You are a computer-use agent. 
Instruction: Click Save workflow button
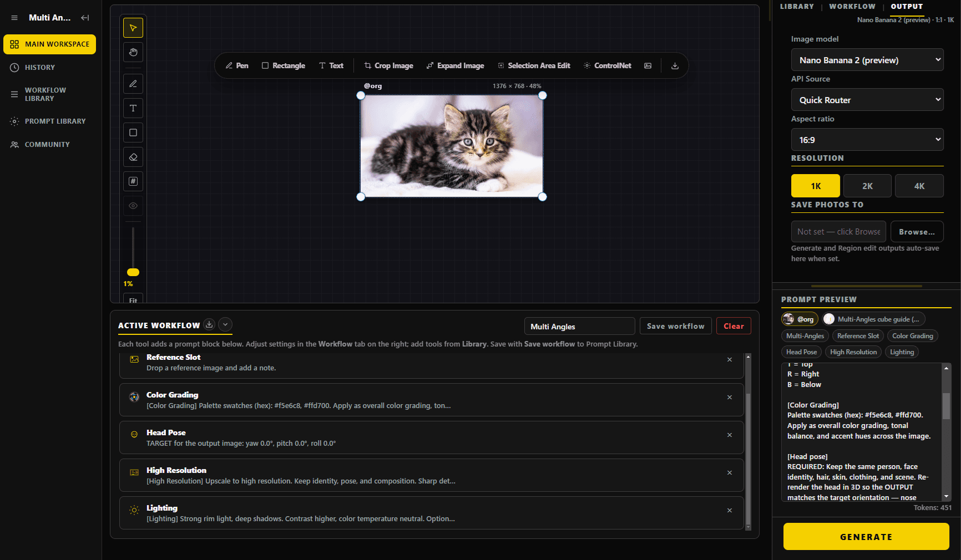675,326
